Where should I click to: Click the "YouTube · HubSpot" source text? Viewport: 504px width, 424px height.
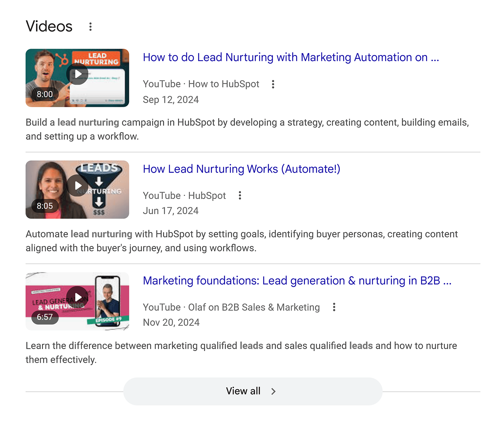tap(184, 196)
